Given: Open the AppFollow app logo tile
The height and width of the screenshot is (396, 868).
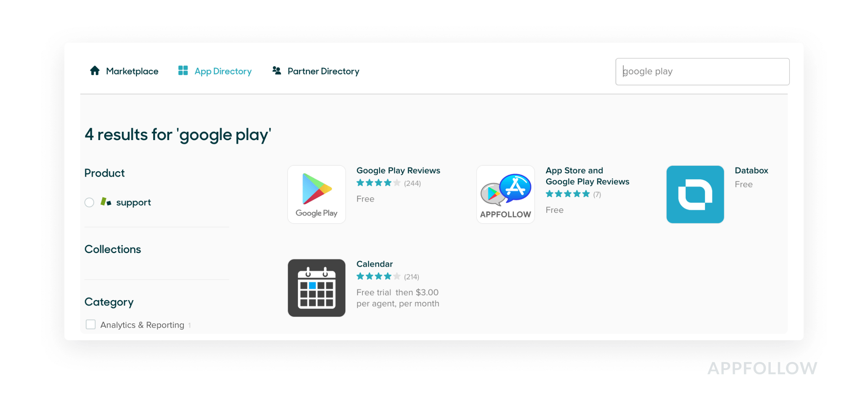Looking at the screenshot, I should [x=506, y=194].
